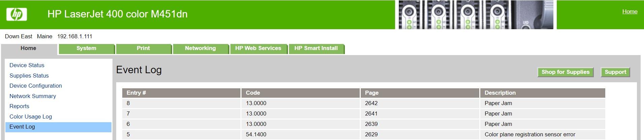Switch to the Home tab
Screen dimensions: 644x140
point(28,48)
